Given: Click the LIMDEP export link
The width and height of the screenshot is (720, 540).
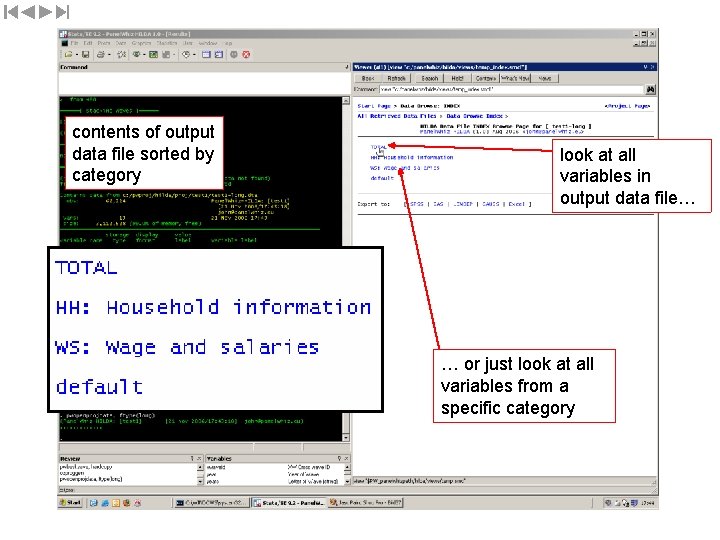Looking at the screenshot, I should click(x=463, y=204).
